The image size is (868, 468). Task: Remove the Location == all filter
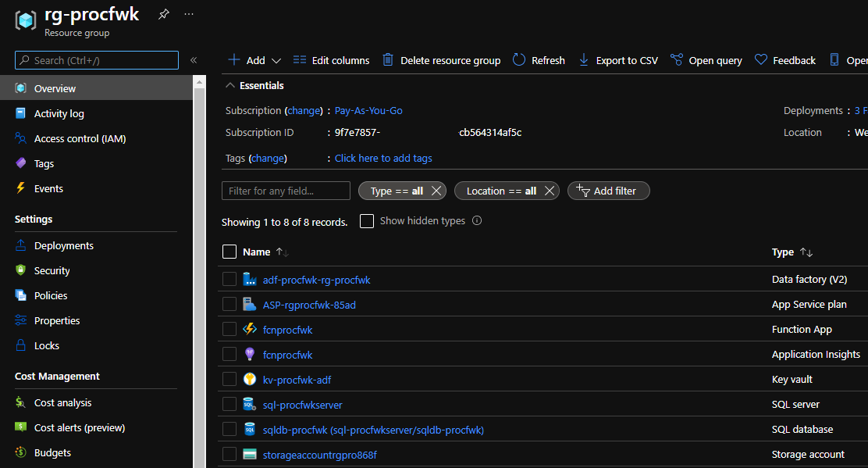tap(550, 191)
